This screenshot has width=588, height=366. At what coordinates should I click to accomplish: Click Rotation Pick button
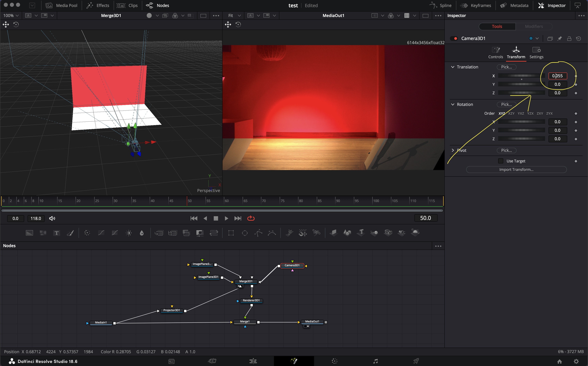pos(507,105)
